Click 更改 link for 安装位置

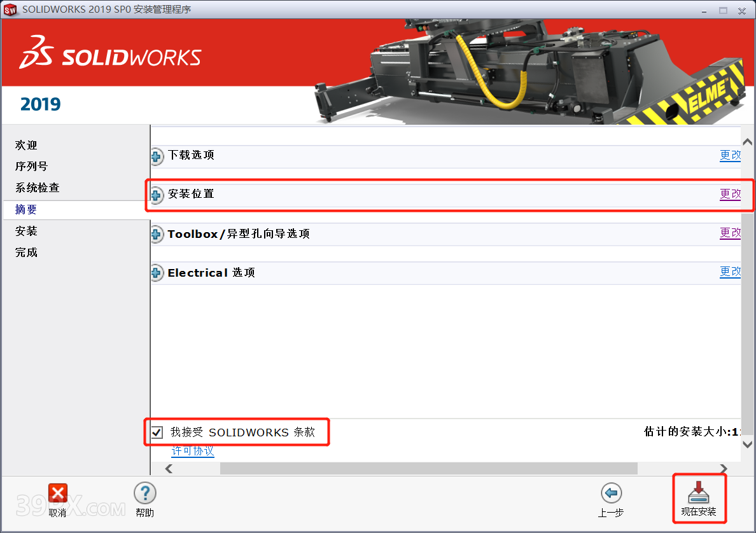[730, 194]
